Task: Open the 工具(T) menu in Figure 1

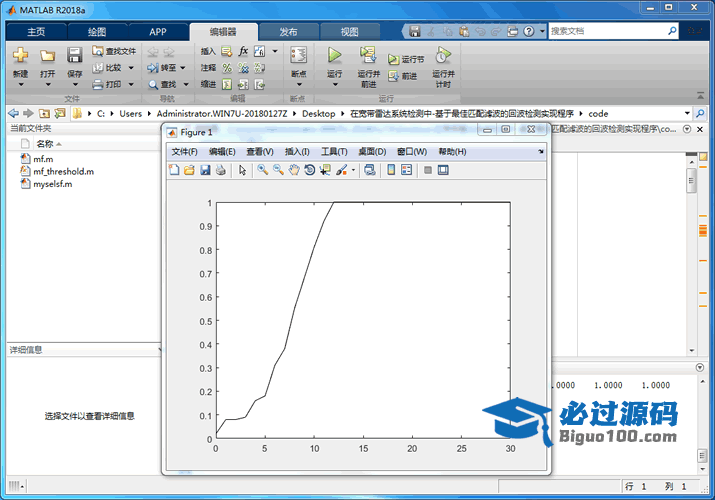Action: [334, 152]
